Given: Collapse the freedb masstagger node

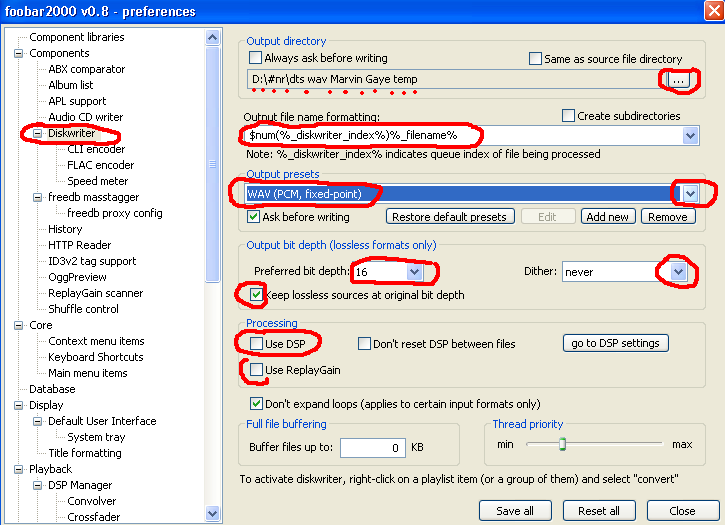Looking at the screenshot, I should coord(37,198).
